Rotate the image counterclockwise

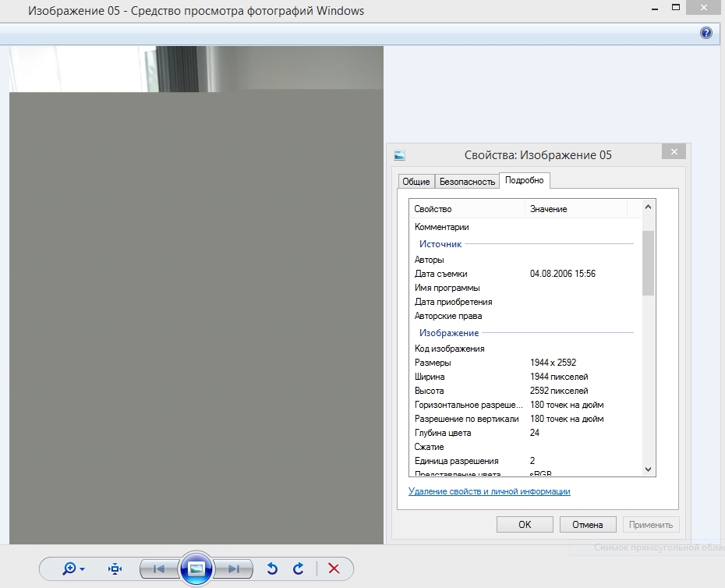272,569
